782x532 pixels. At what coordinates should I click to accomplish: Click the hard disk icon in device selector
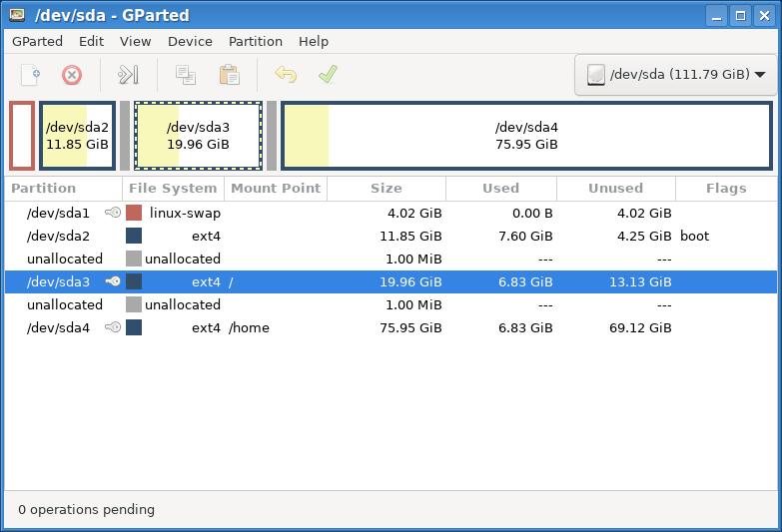(596, 75)
